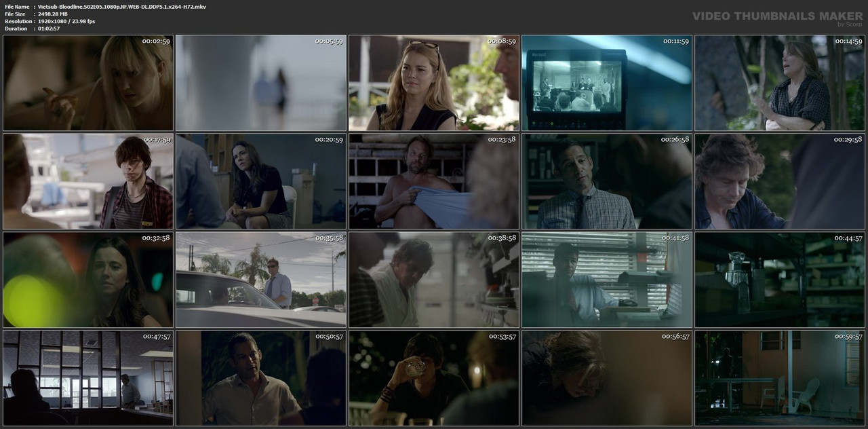Select the porch thumbnail at 00:59:57

click(780, 378)
